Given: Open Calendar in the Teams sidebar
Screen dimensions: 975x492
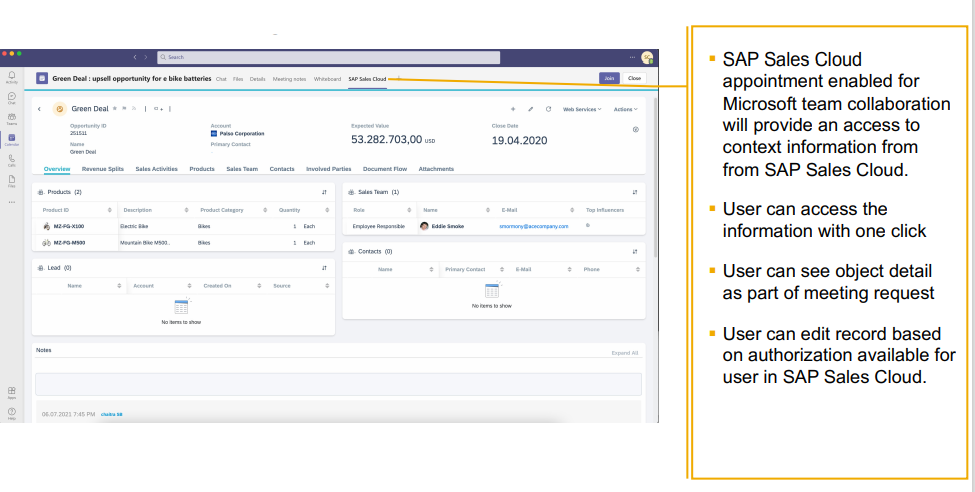Looking at the screenshot, I should point(11,139).
